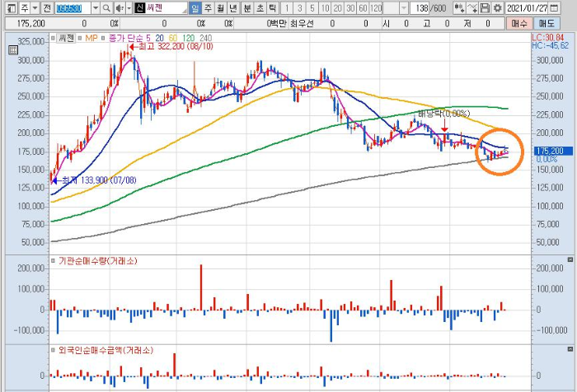The width and height of the screenshot is (577, 392).
Task: Click the 최저 133,900 (07/08) label
Action: (99, 180)
